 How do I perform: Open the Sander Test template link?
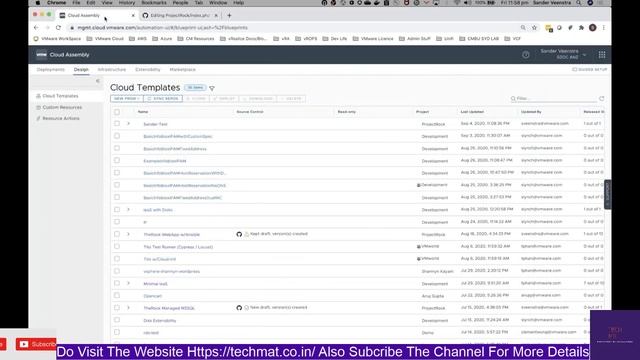pyautogui.click(x=156, y=124)
